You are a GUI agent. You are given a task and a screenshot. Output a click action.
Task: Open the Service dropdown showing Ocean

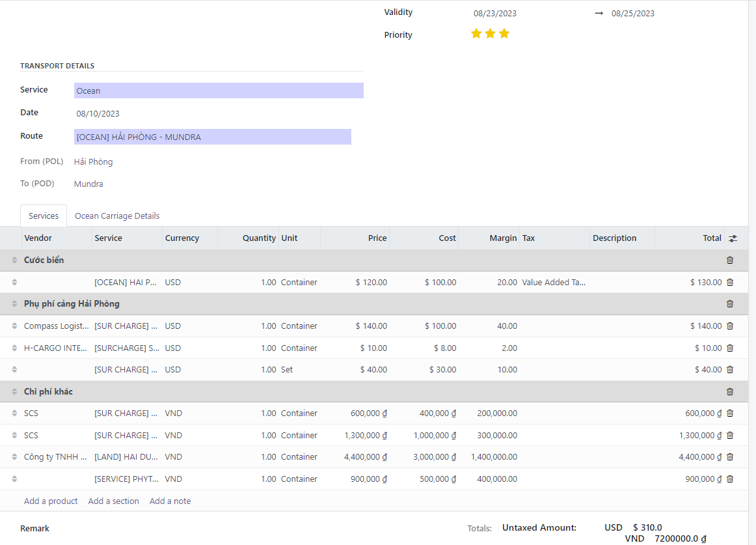[218, 91]
